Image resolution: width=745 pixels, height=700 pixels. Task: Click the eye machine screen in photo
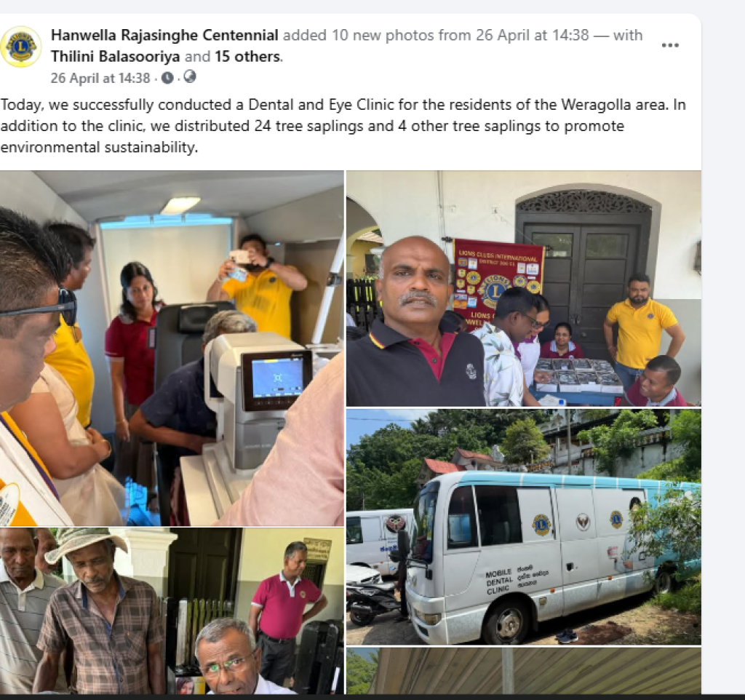coord(277,378)
